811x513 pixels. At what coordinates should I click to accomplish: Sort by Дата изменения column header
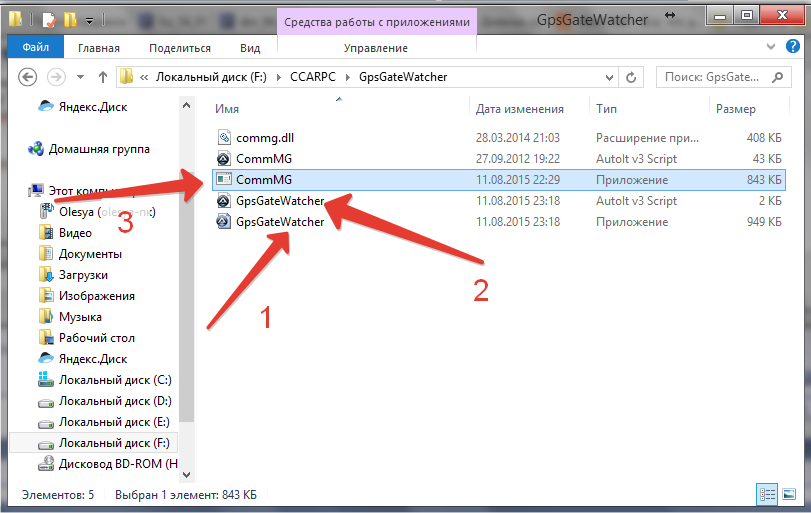click(520, 109)
